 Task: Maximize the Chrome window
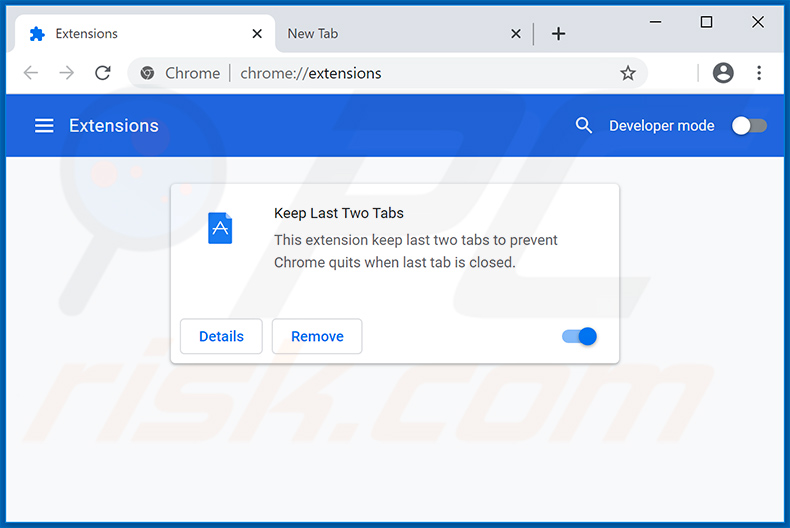pyautogui.click(x=706, y=22)
